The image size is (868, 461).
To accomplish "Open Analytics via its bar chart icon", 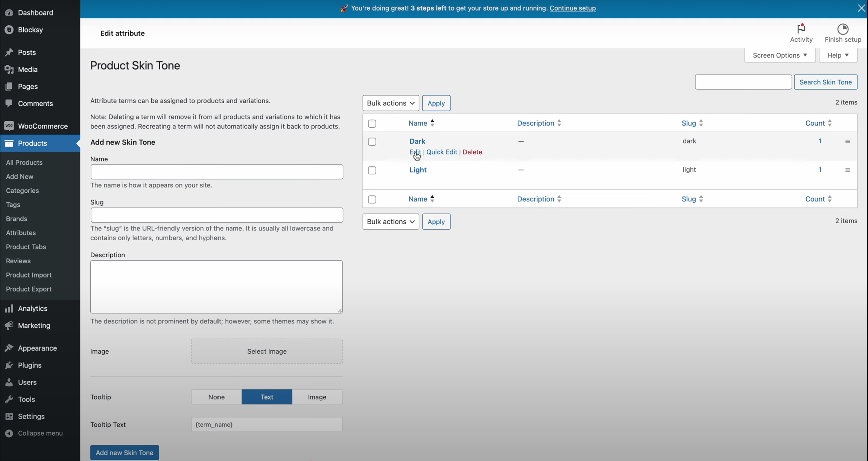I will pos(9,308).
